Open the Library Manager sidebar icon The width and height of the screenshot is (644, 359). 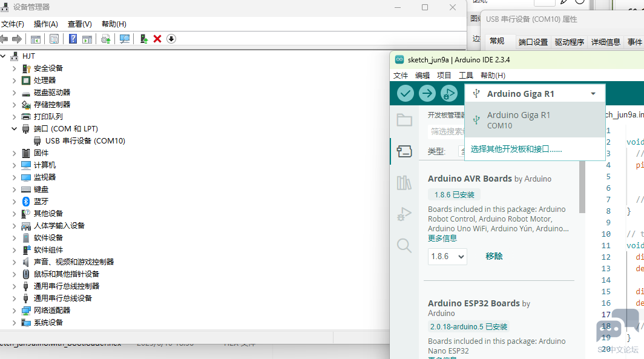[x=404, y=183]
